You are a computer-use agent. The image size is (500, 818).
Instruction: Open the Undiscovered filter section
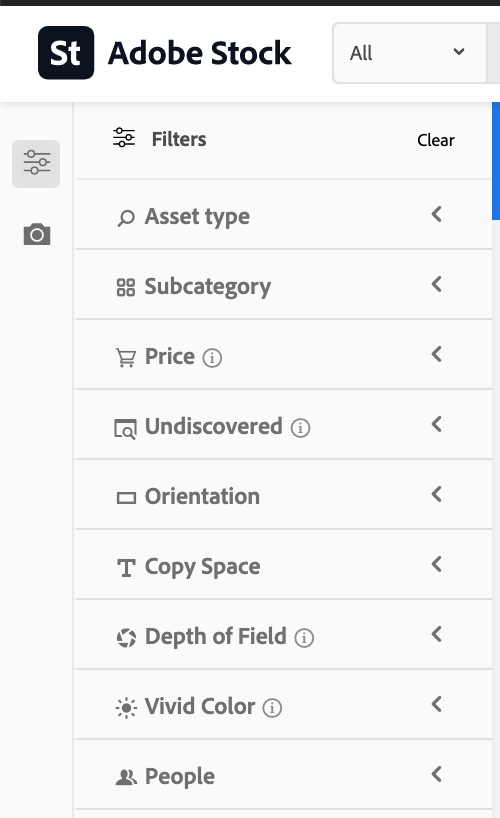pos(284,425)
